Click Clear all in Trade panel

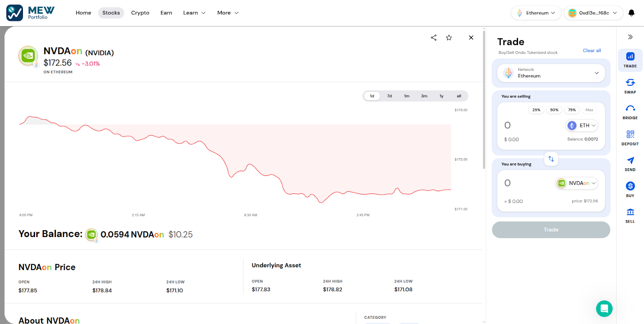(592, 50)
